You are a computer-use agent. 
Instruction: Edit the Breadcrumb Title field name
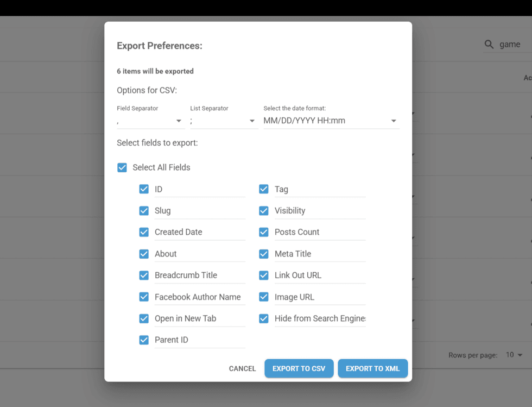199,275
